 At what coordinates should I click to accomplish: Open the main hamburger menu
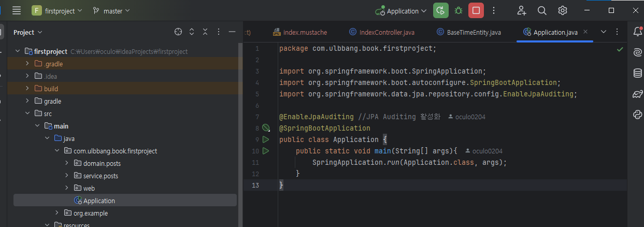click(17, 10)
